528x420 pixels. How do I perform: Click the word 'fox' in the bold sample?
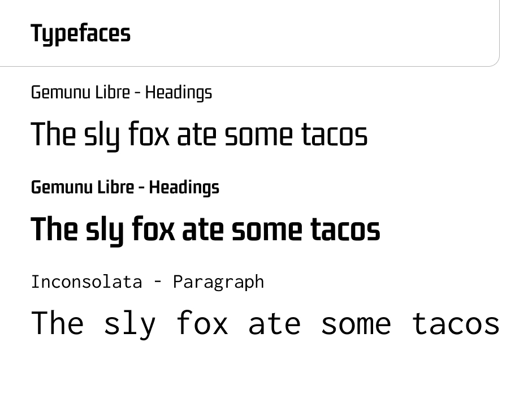point(154,228)
